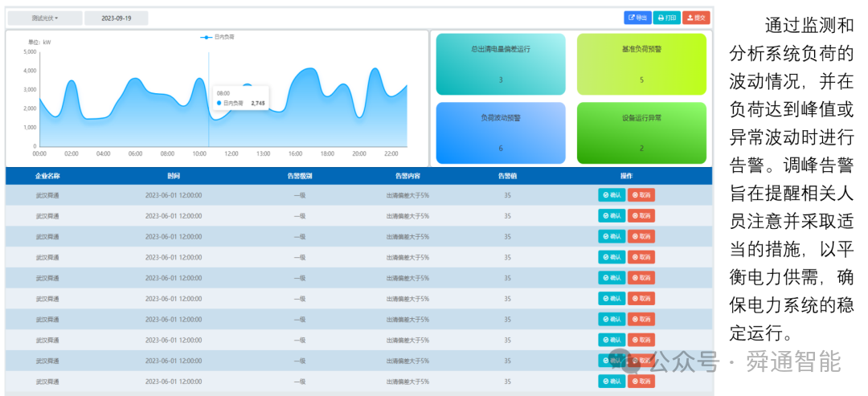Sort by the 告警级别 column header
The width and height of the screenshot is (868, 396).
click(299, 176)
